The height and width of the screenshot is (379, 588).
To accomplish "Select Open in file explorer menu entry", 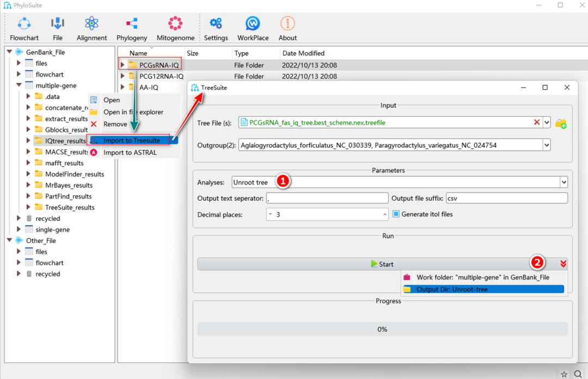I will pos(134,112).
